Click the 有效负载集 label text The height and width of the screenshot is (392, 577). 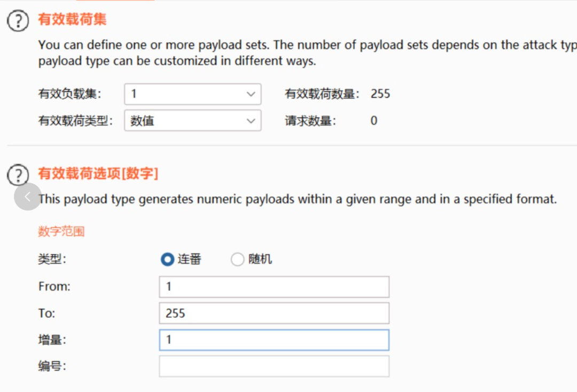tap(69, 94)
